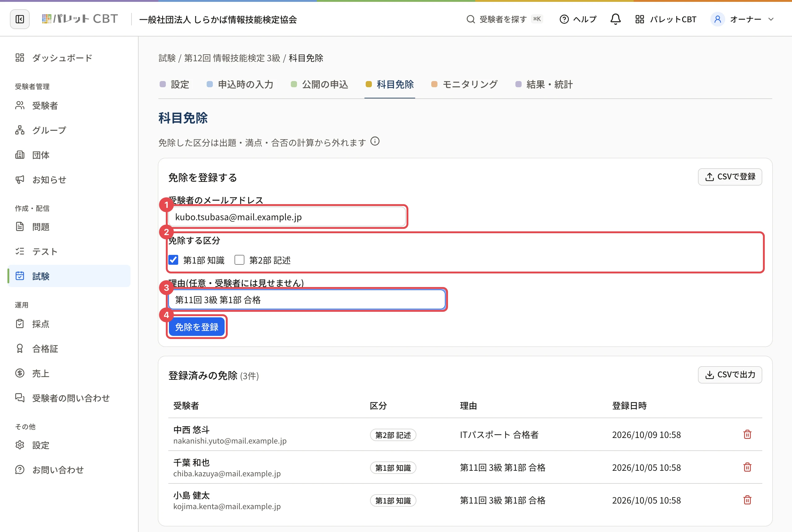Switch to the 結果・統計 tab
The image size is (792, 532).
[x=544, y=84]
